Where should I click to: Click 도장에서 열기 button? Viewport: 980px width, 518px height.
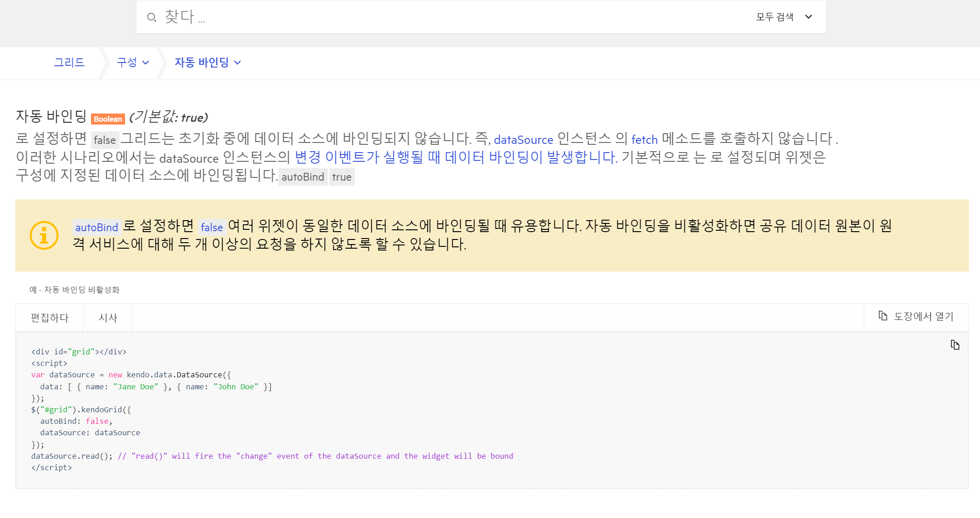pyautogui.click(x=916, y=317)
